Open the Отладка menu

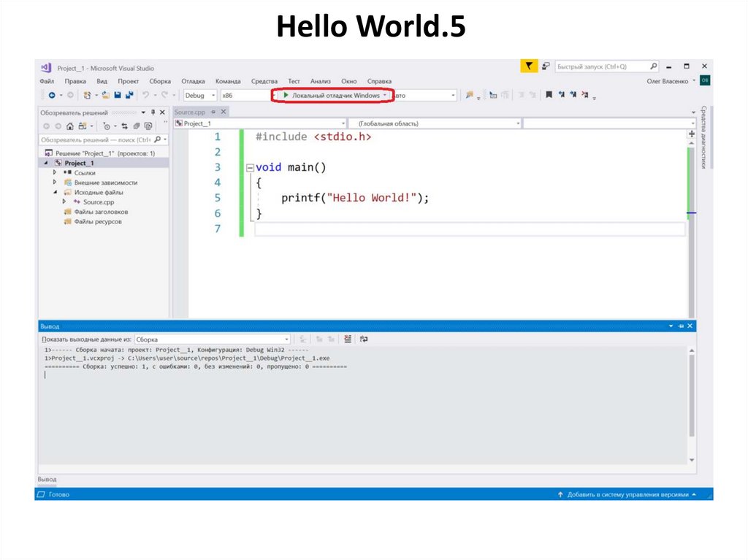193,81
